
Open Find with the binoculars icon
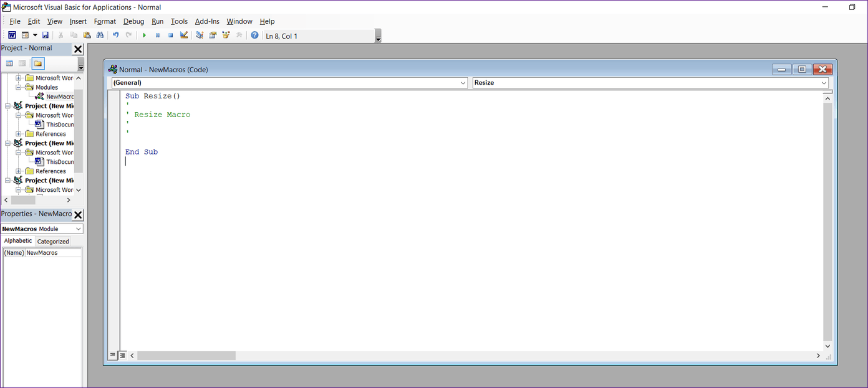[100, 35]
